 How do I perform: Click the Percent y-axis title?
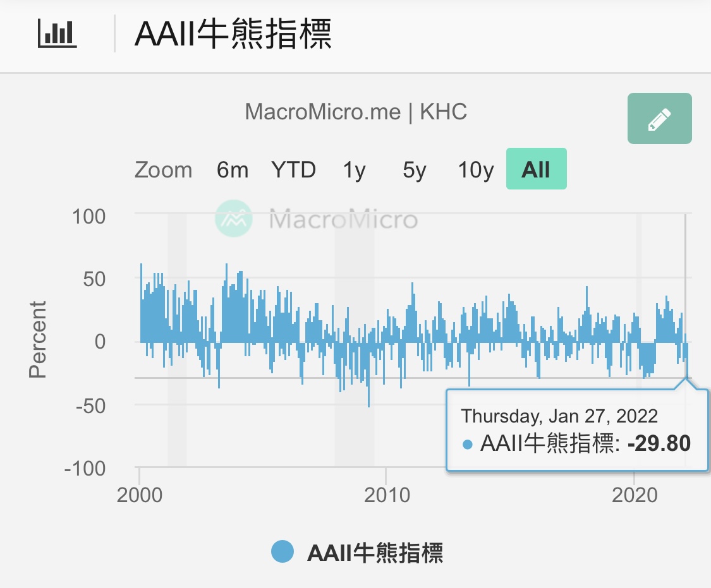coord(38,340)
